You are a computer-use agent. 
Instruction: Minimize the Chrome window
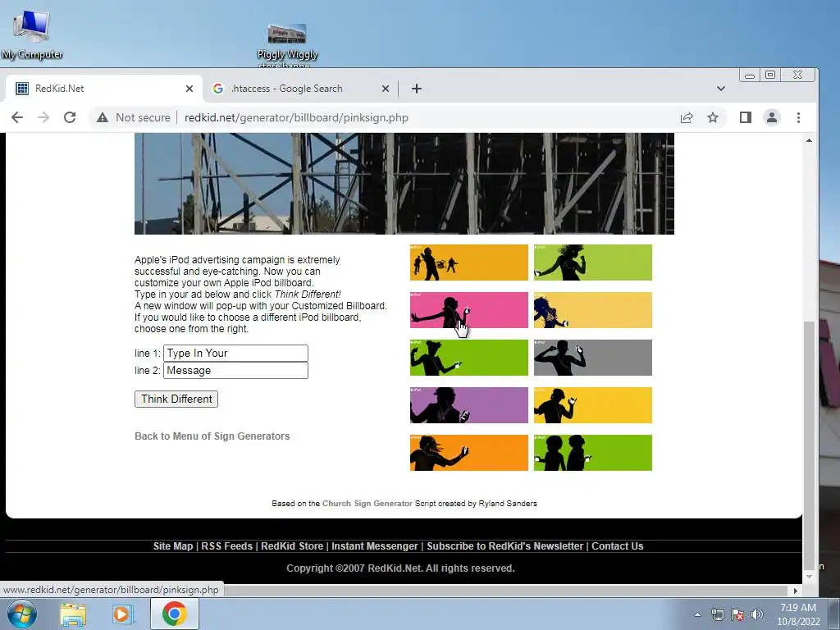click(750, 75)
